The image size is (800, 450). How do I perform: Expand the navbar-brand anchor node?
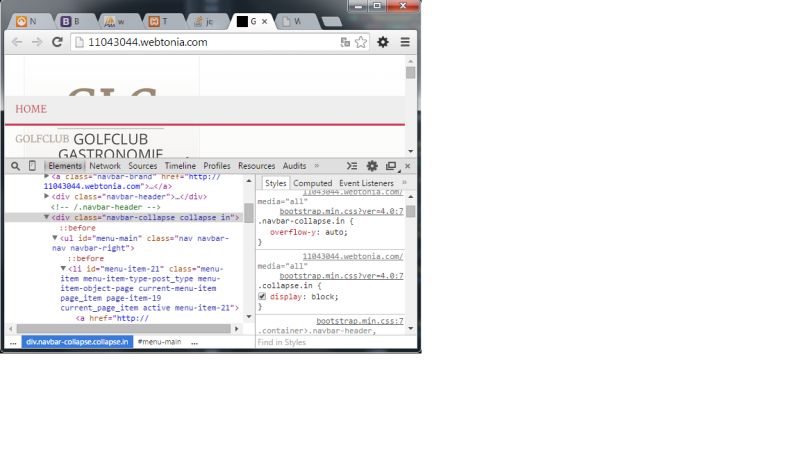(x=46, y=176)
